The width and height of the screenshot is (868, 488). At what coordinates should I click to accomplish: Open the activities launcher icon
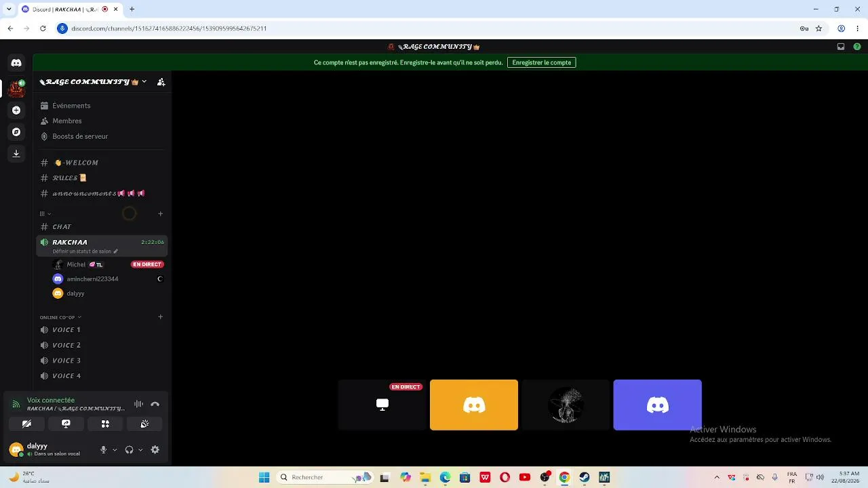tap(105, 424)
